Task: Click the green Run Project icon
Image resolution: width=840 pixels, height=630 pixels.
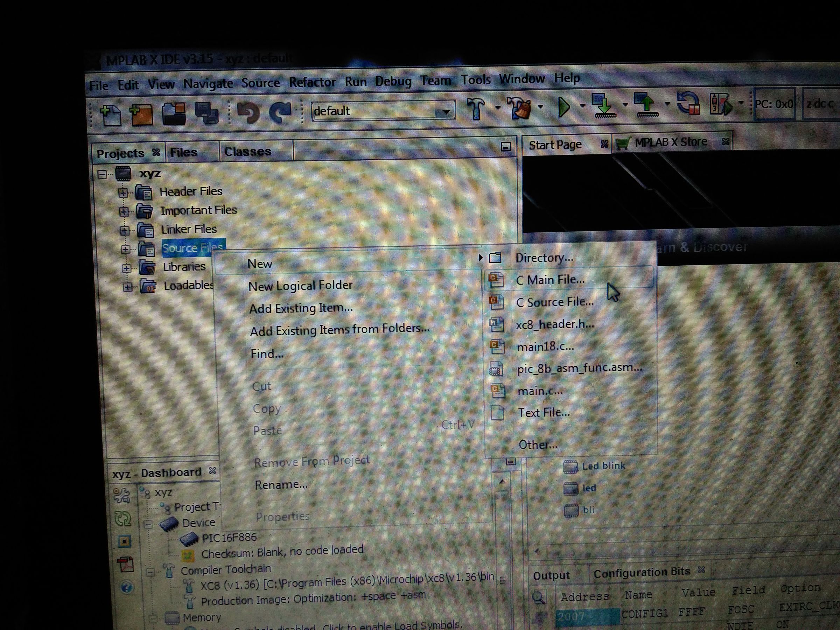Action: tap(564, 107)
